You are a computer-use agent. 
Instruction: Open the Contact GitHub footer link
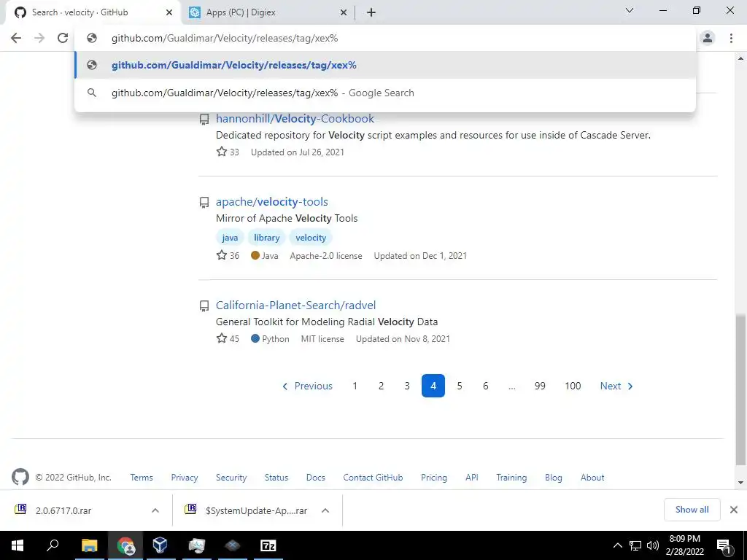coord(373,477)
